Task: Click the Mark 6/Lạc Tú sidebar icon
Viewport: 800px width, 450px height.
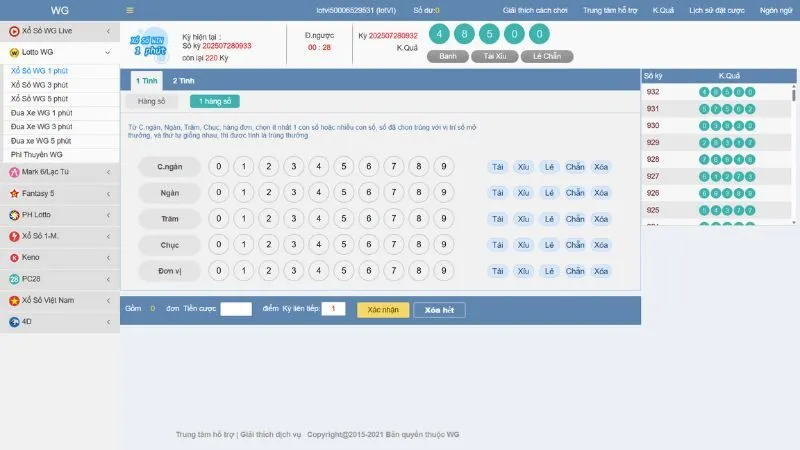Action: [14, 172]
